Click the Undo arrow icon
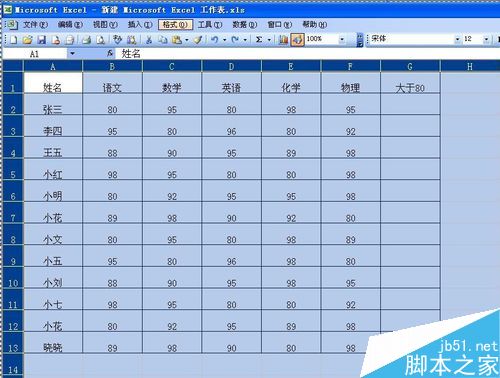 tap(215, 40)
